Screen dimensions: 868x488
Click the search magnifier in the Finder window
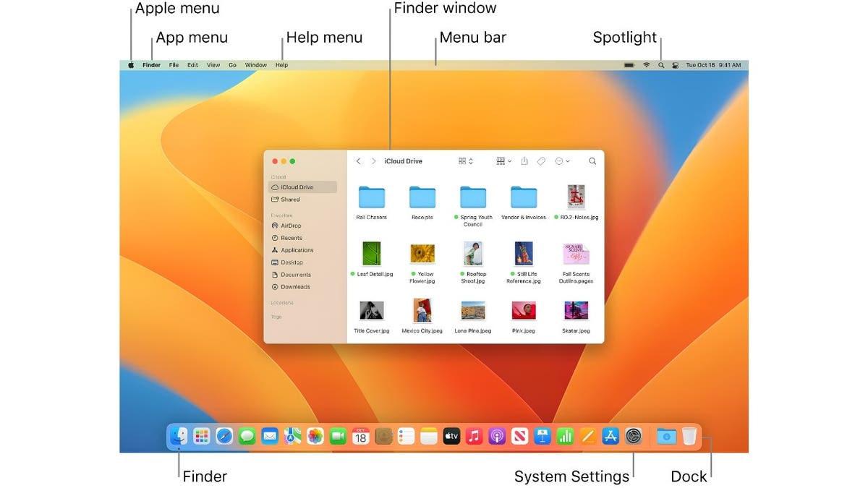592,161
